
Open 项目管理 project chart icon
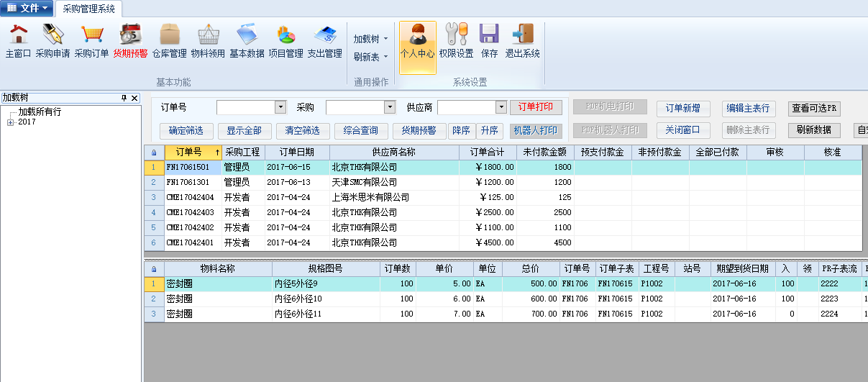285,41
